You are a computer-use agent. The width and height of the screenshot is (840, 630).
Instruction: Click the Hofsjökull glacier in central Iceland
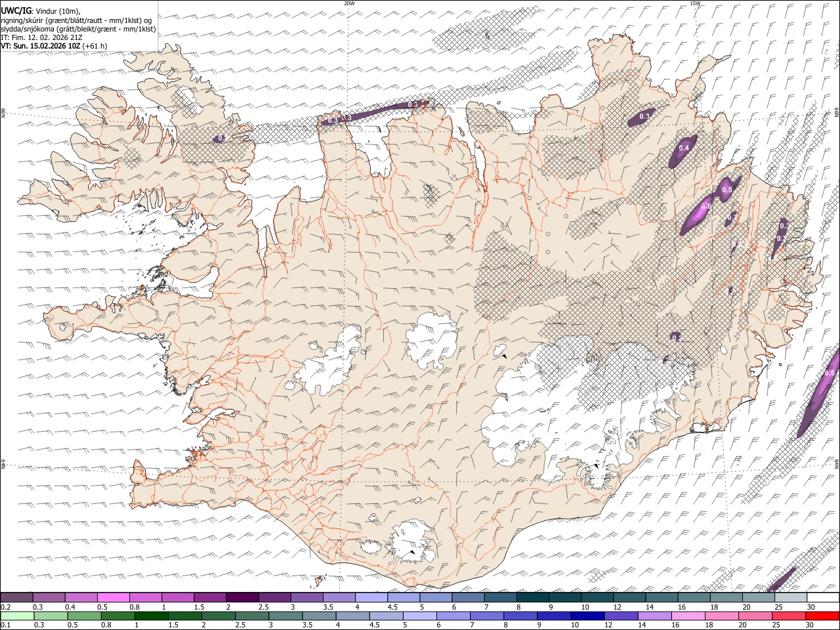431,341
